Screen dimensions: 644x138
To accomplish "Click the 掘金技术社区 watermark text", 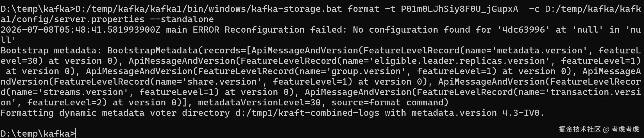I will [580, 129].
